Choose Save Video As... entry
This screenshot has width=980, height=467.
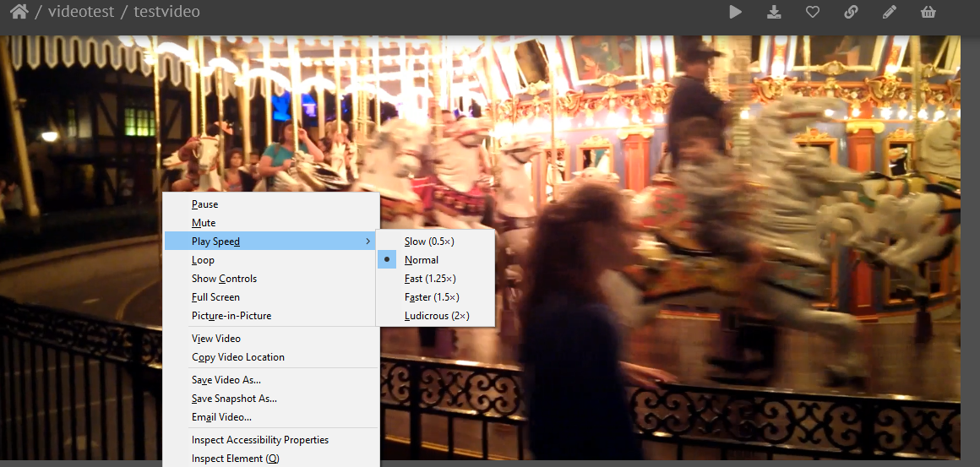click(x=270, y=379)
